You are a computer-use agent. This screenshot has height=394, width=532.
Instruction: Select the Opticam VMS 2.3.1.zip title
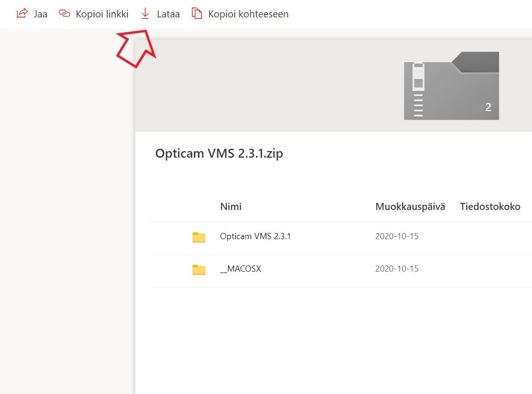(219, 153)
